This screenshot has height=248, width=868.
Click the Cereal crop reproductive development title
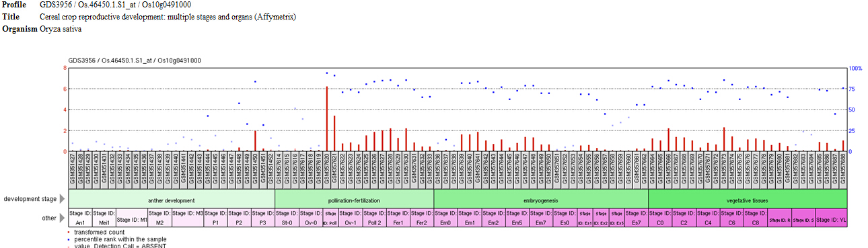[x=168, y=16]
